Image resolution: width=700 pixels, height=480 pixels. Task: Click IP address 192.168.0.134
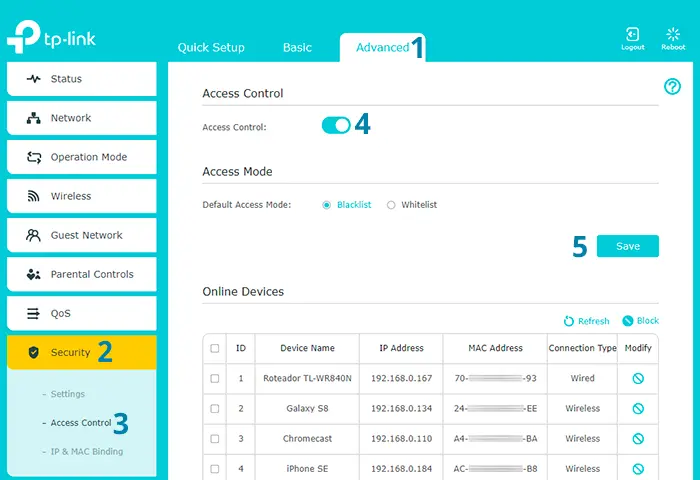tap(401, 409)
